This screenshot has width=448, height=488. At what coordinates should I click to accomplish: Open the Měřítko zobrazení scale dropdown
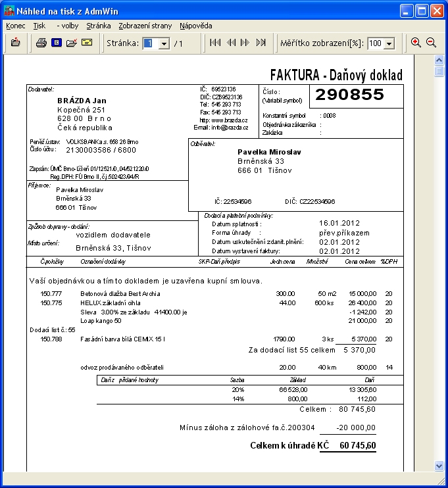click(x=389, y=43)
